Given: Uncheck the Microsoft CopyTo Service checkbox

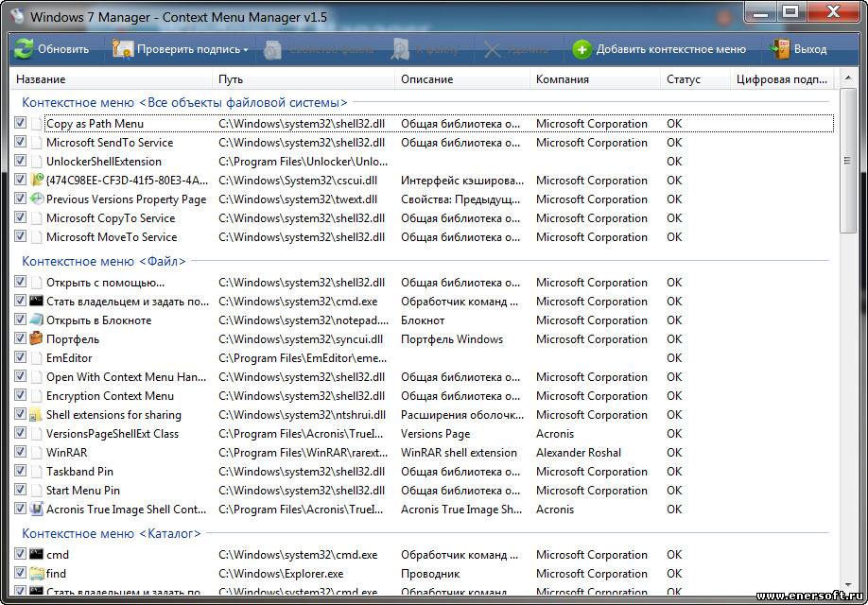Looking at the screenshot, I should point(21,217).
